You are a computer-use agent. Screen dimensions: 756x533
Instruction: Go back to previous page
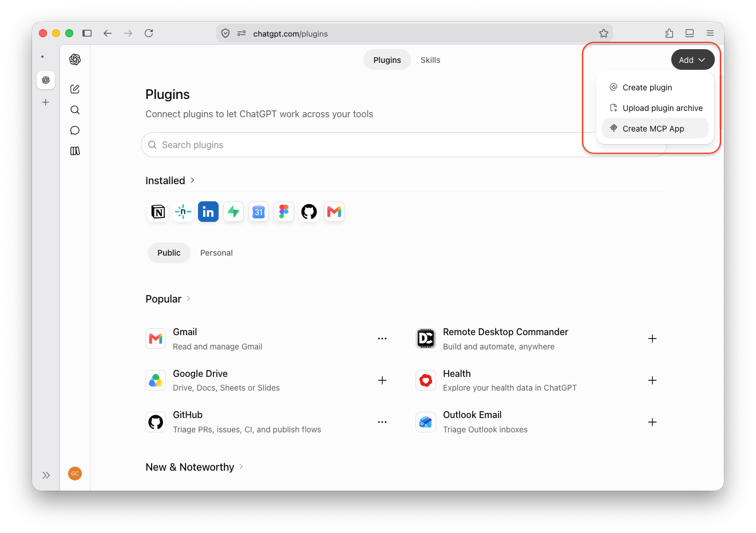108,33
